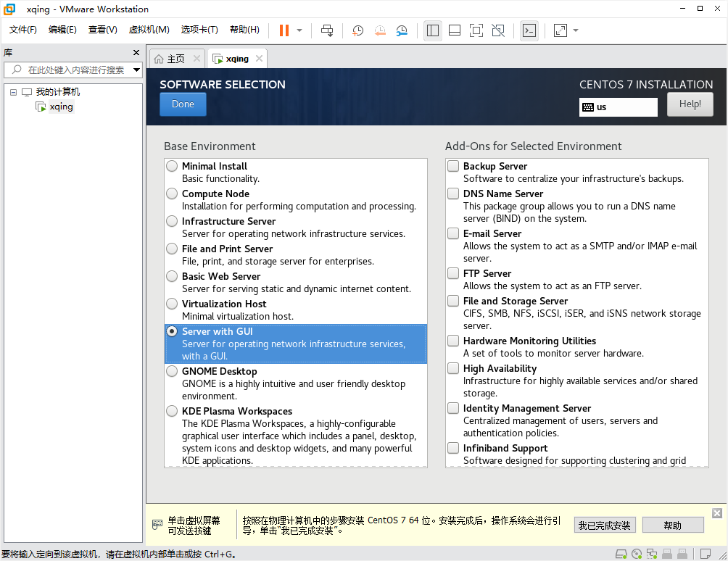This screenshot has height=561, width=728.
Task: Click the pause virtual machine icon
Action: pos(284,30)
